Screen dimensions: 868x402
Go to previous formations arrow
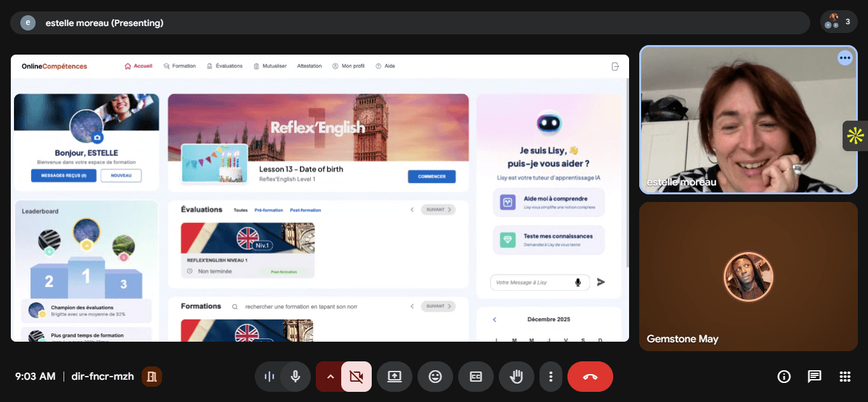click(x=412, y=306)
